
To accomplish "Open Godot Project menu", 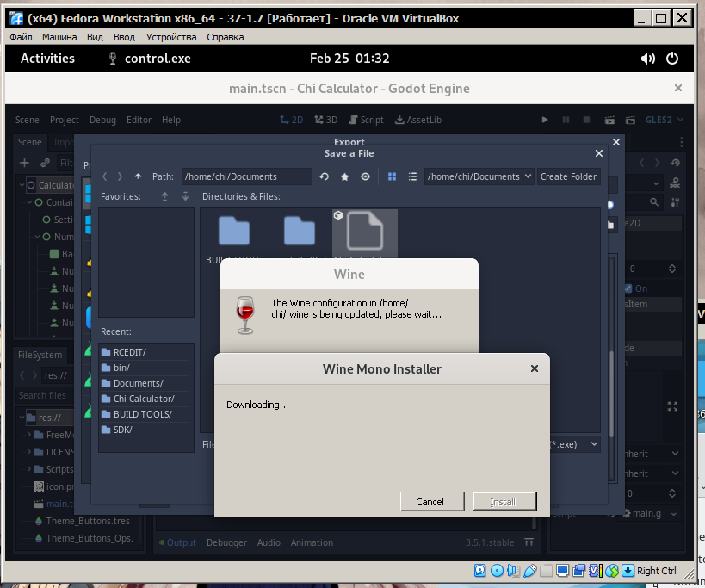I will click(x=65, y=120).
